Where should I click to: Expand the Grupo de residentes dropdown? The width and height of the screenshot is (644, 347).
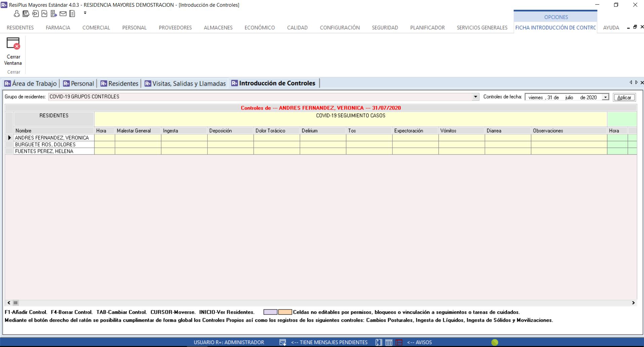[x=476, y=97]
